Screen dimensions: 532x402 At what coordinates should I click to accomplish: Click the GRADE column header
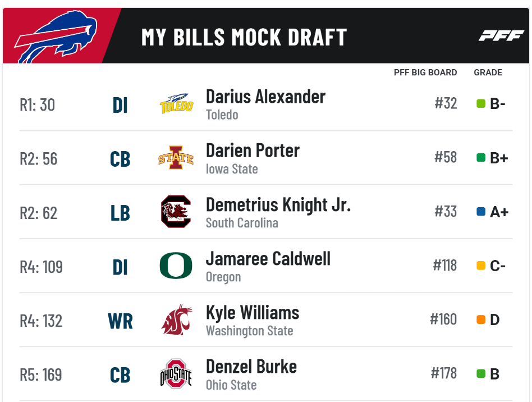488,72
